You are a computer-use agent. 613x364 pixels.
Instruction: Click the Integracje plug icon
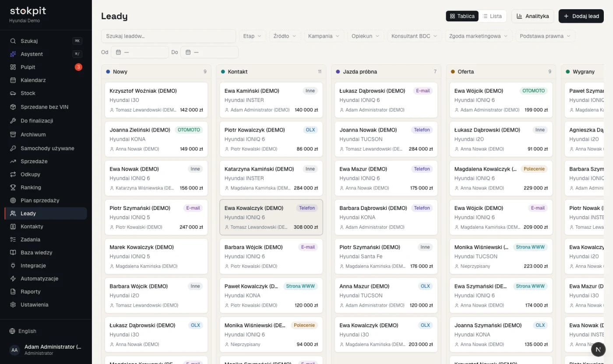point(13,266)
